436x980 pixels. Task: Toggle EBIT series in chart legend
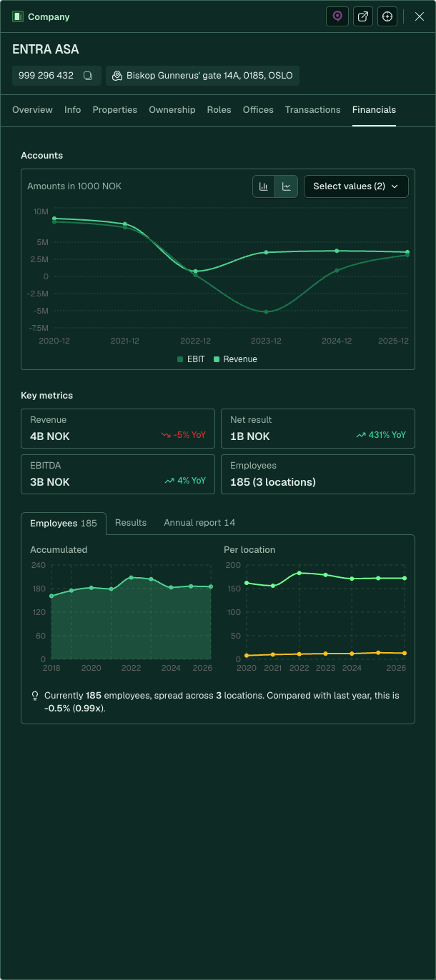(x=191, y=359)
